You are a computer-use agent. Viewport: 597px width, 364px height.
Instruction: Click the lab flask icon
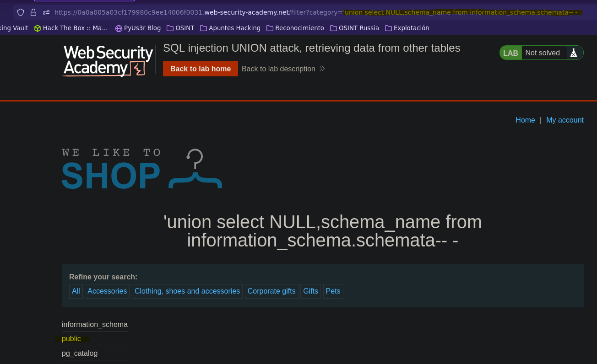[x=574, y=53]
